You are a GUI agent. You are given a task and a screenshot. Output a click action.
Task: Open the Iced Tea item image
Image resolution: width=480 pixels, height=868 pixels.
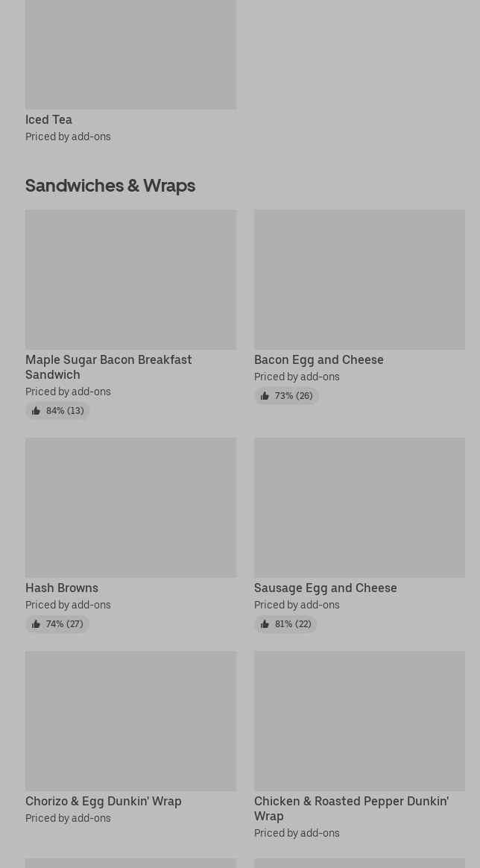click(130, 54)
